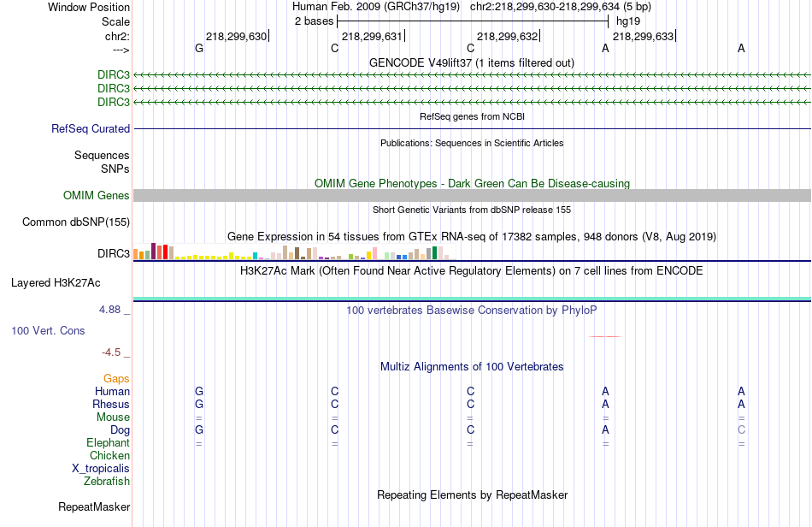
Task: Open the OMIM Genes track label
Action: tap(97, 195)
